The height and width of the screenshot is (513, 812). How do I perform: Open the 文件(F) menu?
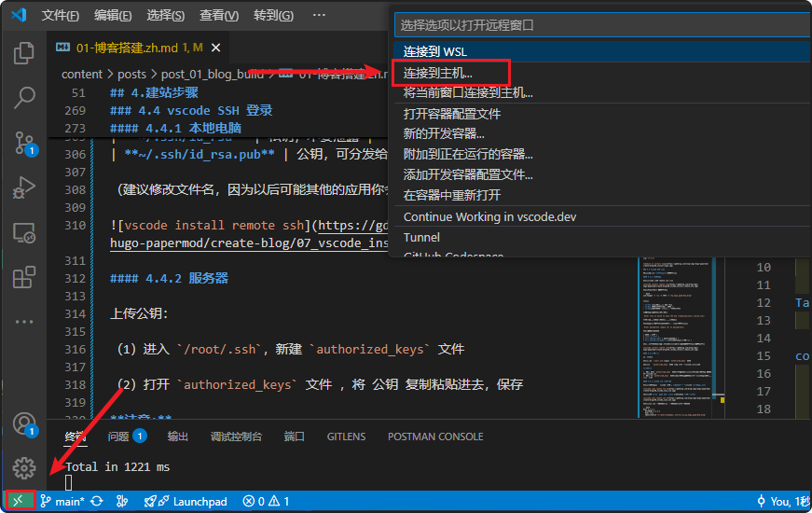[x=61, y=16]
